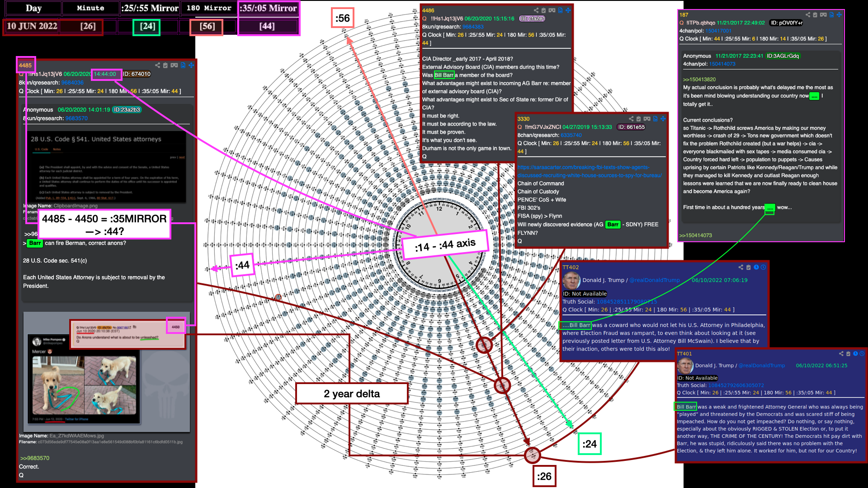This screenshot has height=488, width=868.
Task: Click the image document icon on post 4485
Action: (183, 66)
